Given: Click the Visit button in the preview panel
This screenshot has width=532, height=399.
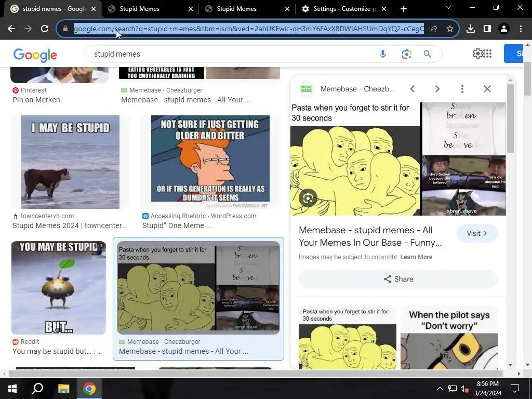Looking at the screenshot, I should (477, 233).
